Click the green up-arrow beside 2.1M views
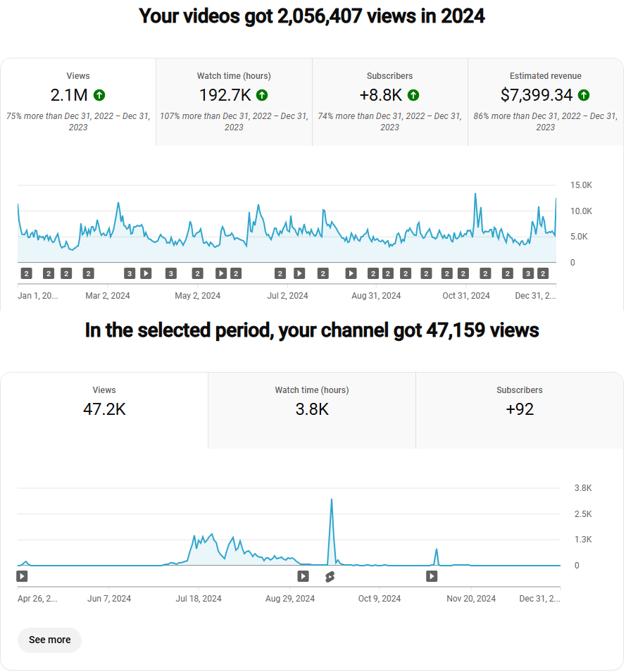Image resolution: width=626 pixels, height=672 pixels. tap(99, 95)
